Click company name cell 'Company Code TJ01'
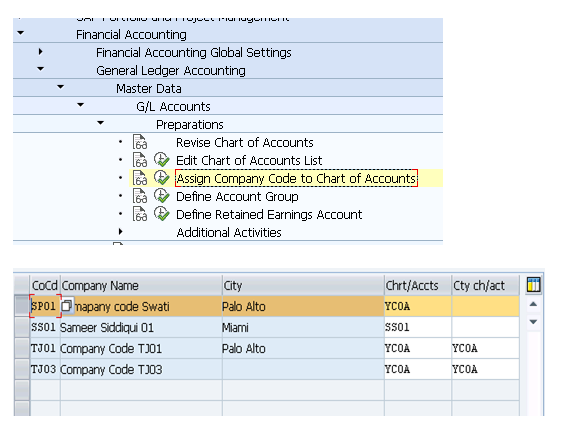The height and width of the screenshot is (426, 580). 141,348
